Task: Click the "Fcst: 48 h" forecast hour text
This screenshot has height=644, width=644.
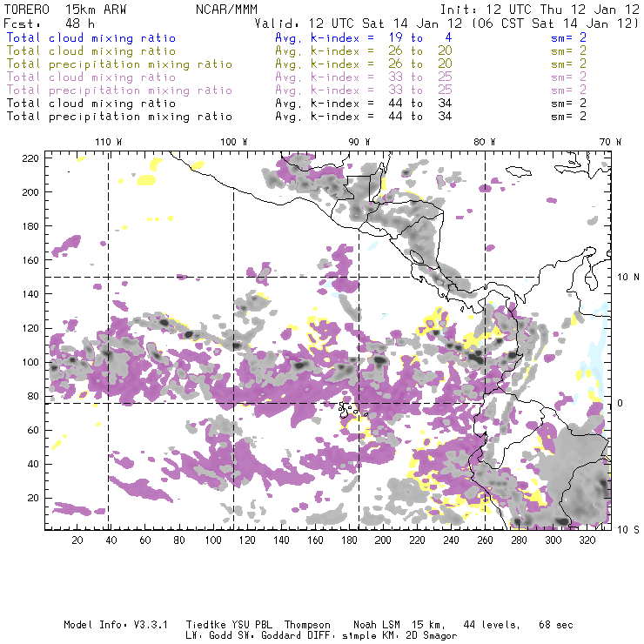Action: (x=49, y=23)
